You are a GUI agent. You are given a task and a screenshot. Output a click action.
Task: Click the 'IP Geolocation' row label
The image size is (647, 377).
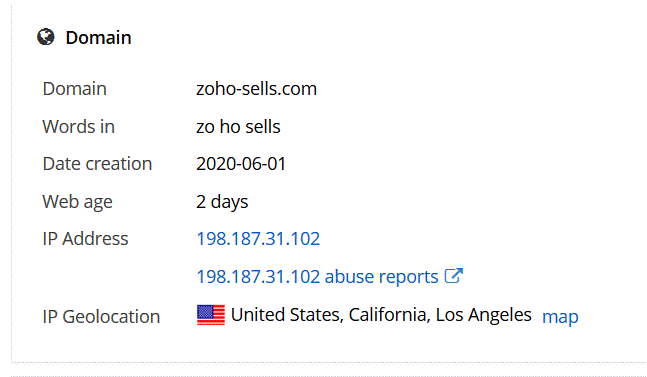(101, 317)
